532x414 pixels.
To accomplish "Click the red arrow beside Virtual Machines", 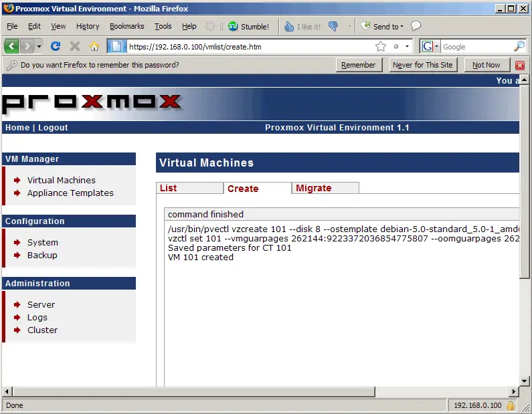I will tap(17, 180).
